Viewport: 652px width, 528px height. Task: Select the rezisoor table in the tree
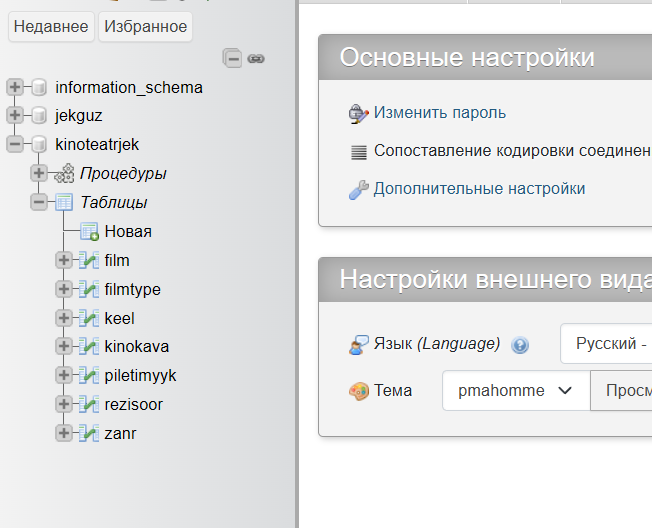pos(133,404)
